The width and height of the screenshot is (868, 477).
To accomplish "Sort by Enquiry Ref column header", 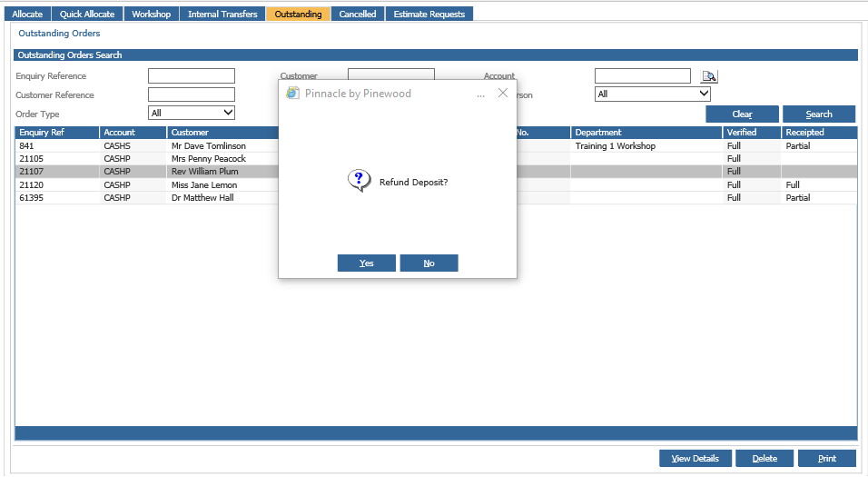I will (57, 133).
